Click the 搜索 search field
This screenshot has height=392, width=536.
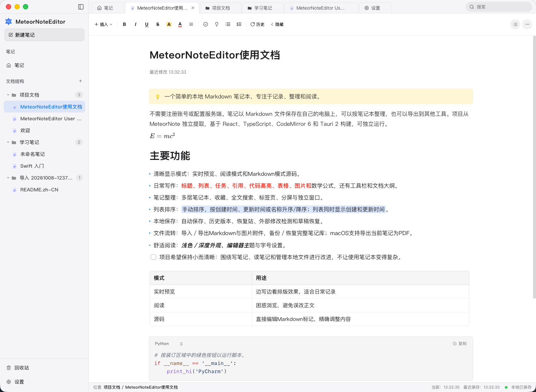[x=499, y=7]
